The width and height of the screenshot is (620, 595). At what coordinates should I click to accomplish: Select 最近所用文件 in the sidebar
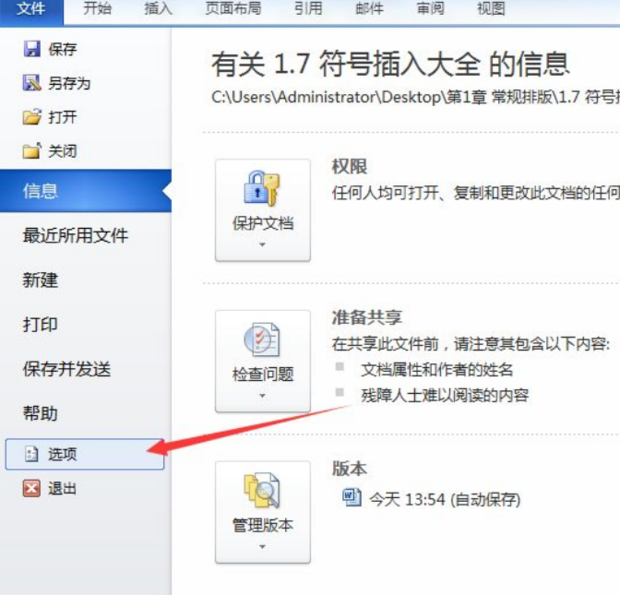(x=76, y=236)
